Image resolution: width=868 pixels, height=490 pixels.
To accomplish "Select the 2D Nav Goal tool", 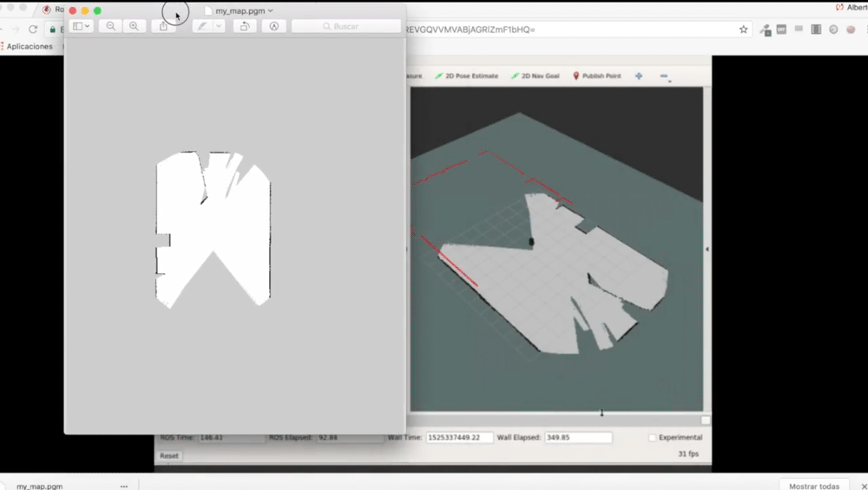I will point(534,76).
